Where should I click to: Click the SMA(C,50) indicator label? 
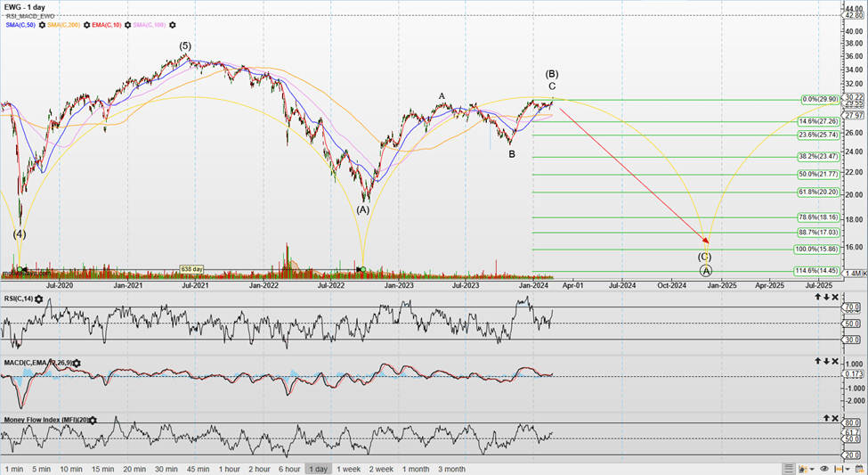21,25
